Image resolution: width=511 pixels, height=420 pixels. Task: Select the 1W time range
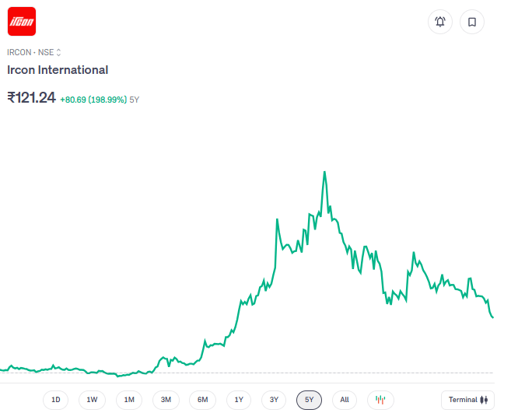(x=92, y=400)
